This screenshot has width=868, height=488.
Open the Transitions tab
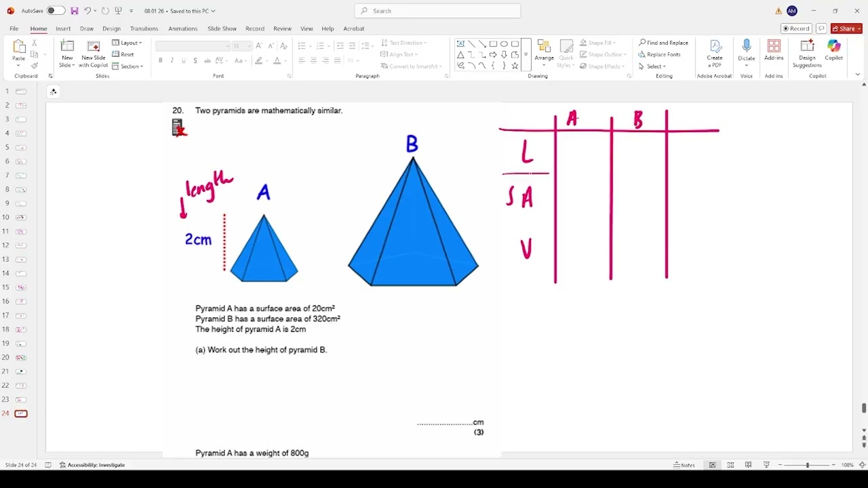[144, 28]
